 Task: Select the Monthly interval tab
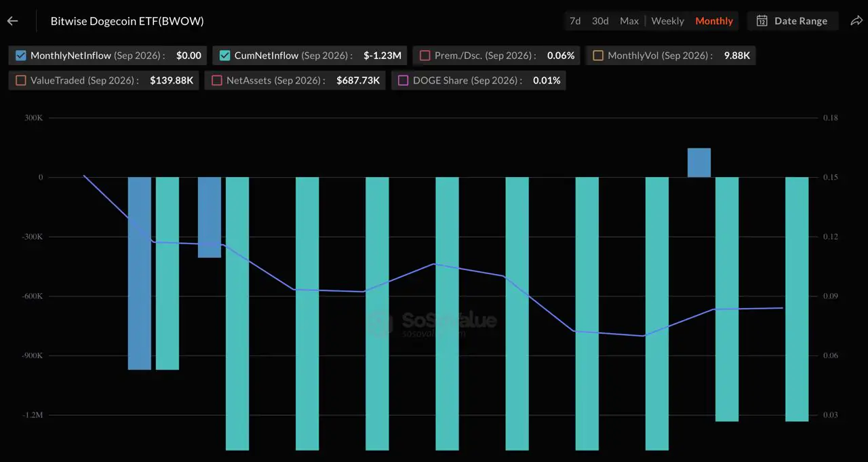[x=714, y=21]
